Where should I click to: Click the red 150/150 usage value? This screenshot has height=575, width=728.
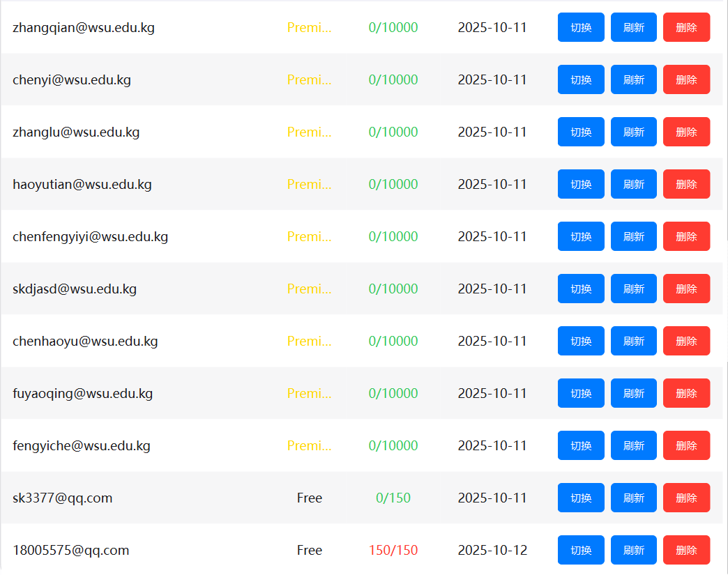pyautogui.click(x=393, y=550)
